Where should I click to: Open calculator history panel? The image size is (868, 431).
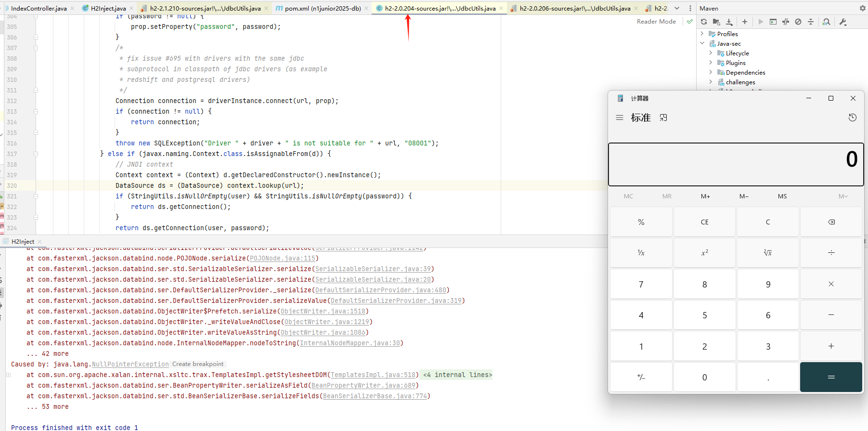[852, 118]
